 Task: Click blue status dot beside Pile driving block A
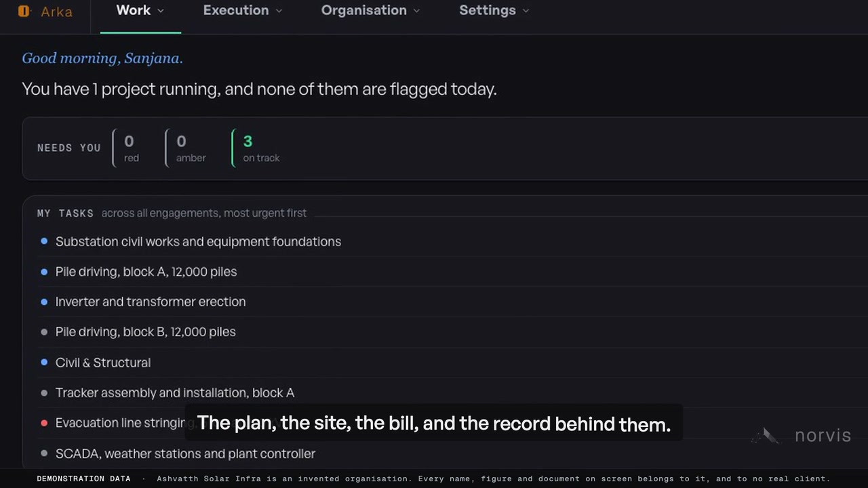click(44, 272)
